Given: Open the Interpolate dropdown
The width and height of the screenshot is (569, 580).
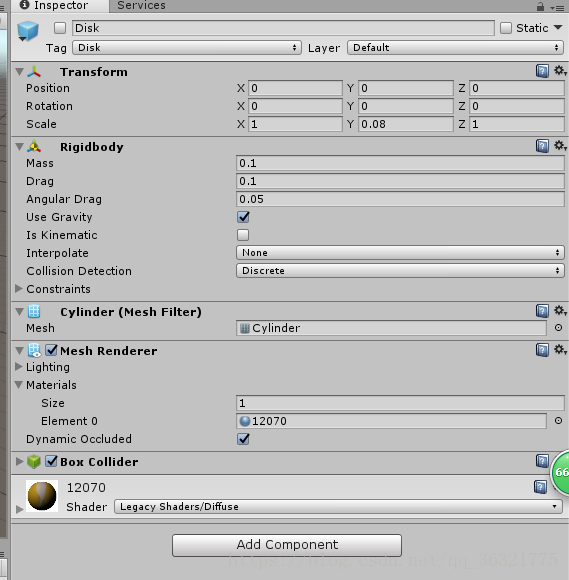Looking at the screenshot, I should tap(400, 253).
